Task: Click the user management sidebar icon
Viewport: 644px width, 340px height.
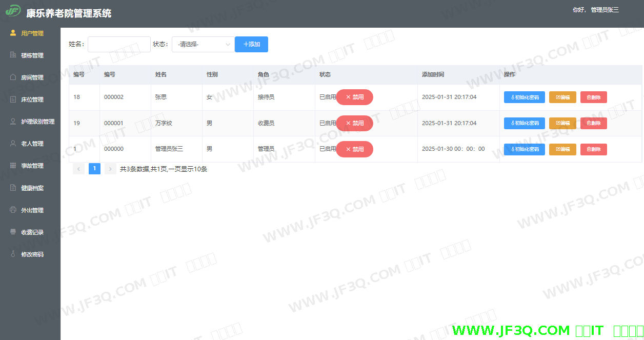Action: click(x=13, y=33)
